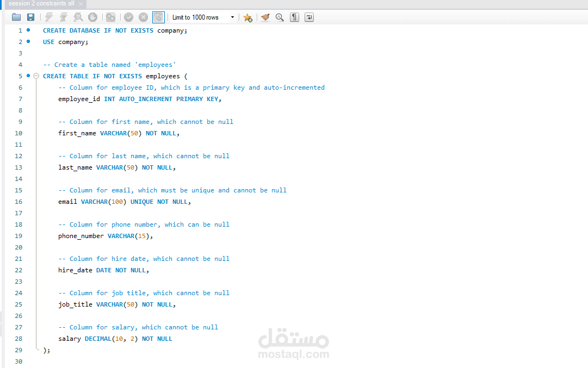Click comment 'Column for first name'
The height and width of the screenshot is (368, 588).
pyautogui.click(x=145, y=122)
